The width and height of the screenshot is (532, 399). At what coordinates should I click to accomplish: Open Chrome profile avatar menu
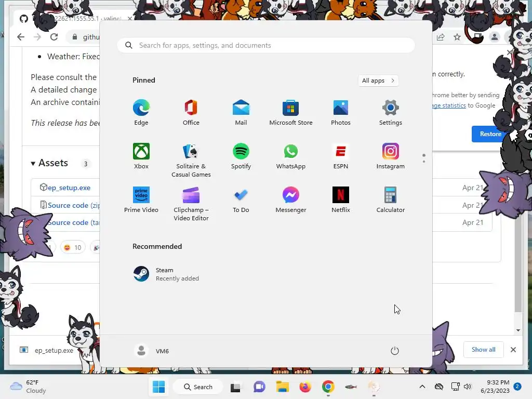tap(495, 37)
